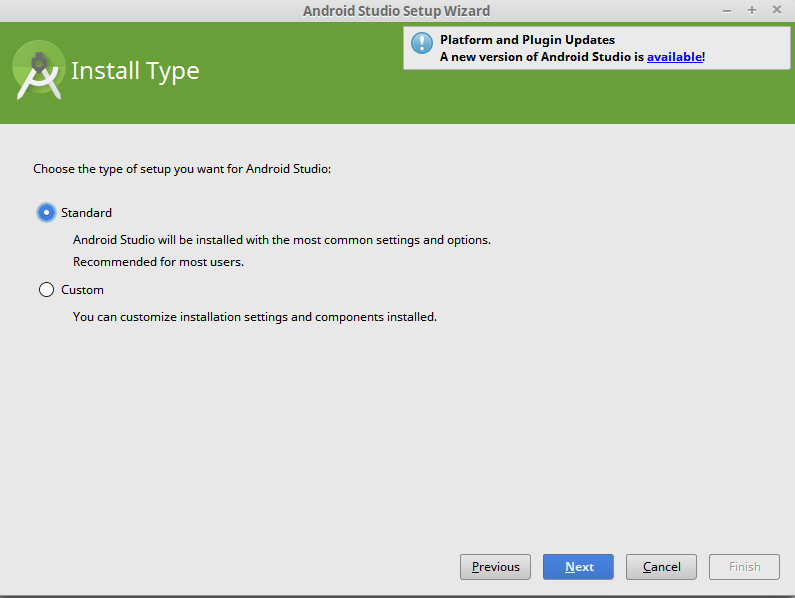Viewport: 795px width, 598px height.
Task: Minimize the Setup Wizard window
Action: (727, 11)
